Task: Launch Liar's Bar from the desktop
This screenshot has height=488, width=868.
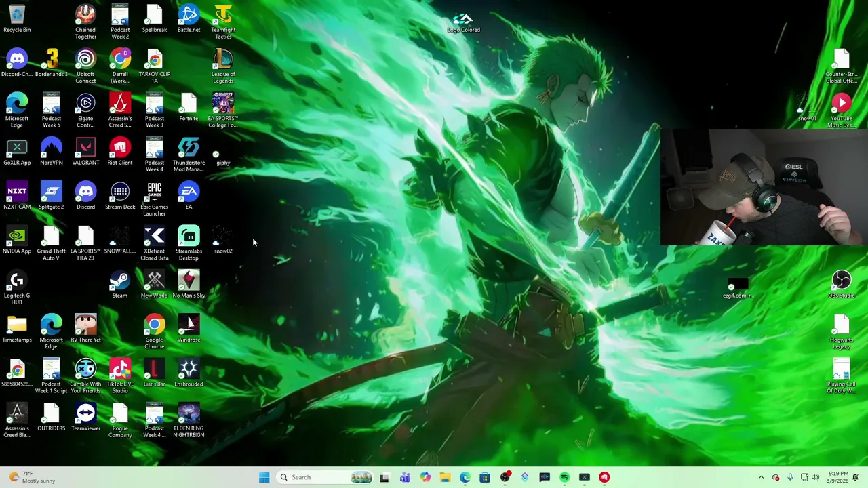Action: tap(154, 373)
